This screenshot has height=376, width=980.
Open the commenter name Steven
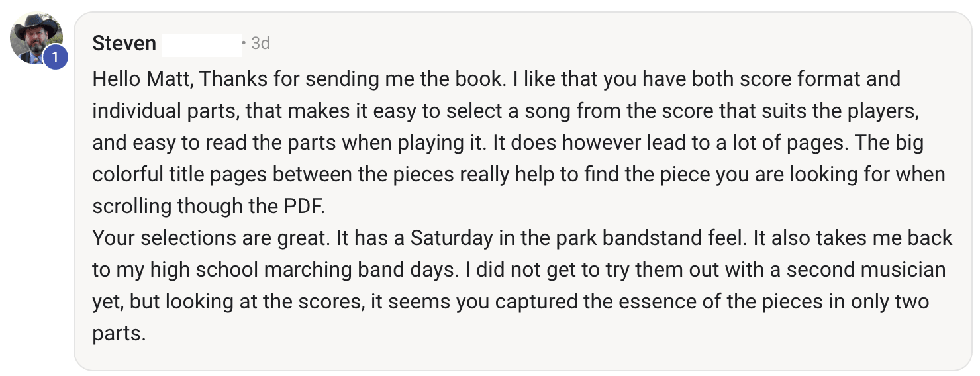tap(124, 44)
